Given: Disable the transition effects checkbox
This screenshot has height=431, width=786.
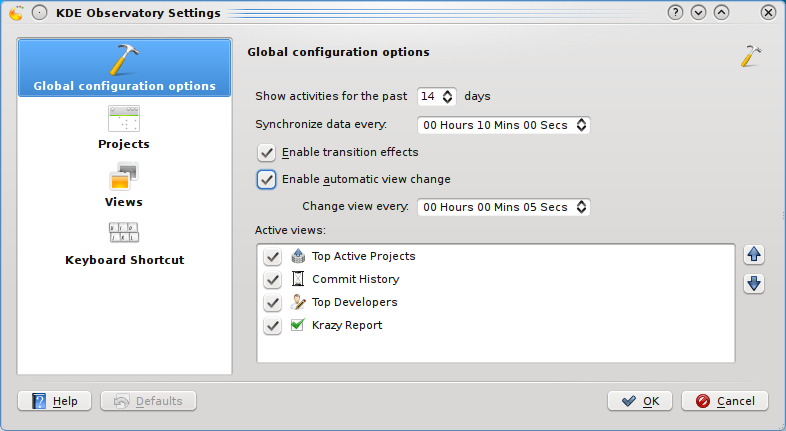Looking at the screenshot, I should click(x=267, y=152).
